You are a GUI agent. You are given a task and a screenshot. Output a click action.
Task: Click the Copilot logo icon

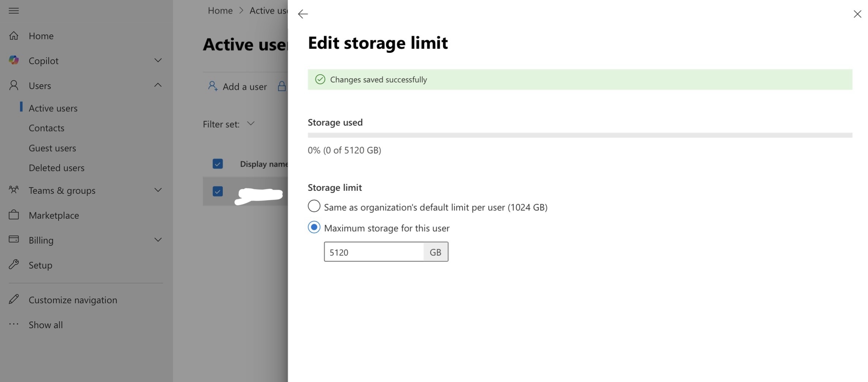(x=14, y=60)
